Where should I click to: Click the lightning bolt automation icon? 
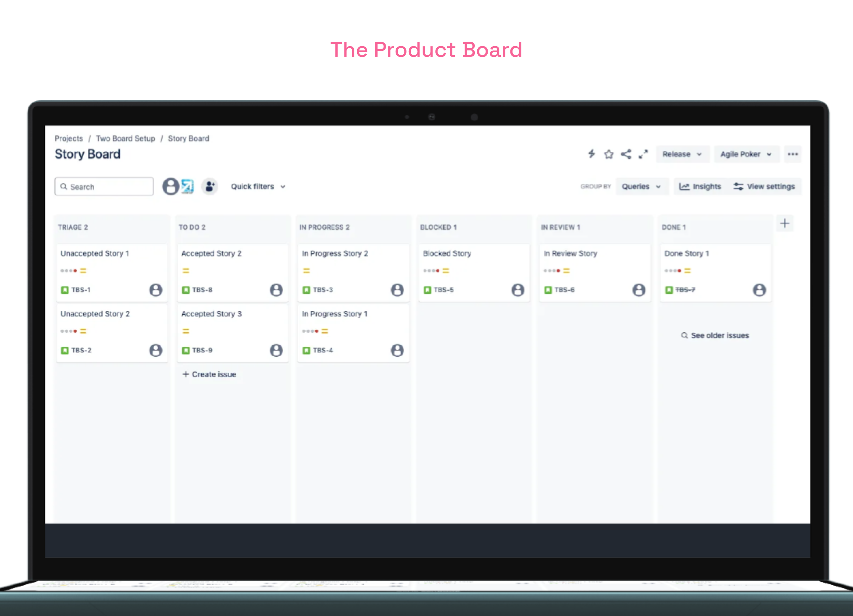[592, 154]
